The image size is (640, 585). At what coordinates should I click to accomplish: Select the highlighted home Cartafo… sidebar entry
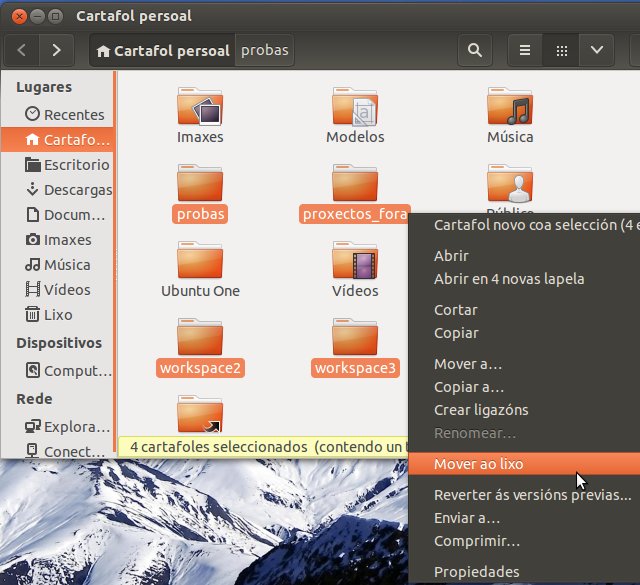point(58,140)
